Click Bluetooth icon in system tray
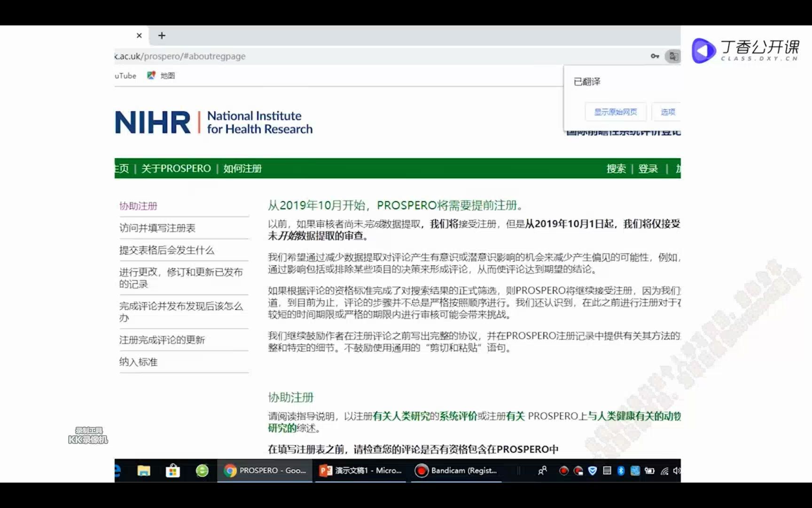812x508 pixels. coord(621,470)
